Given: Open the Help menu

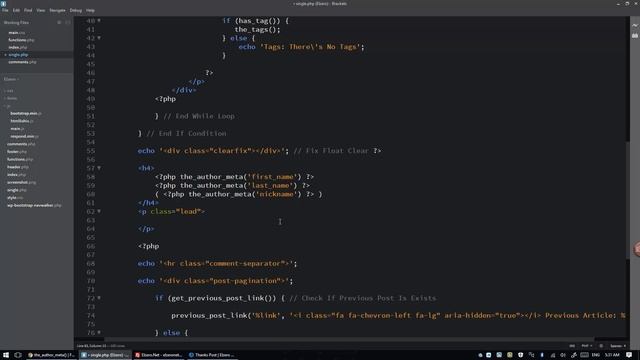Looking at the screenshot, I should tap(90, 10).
